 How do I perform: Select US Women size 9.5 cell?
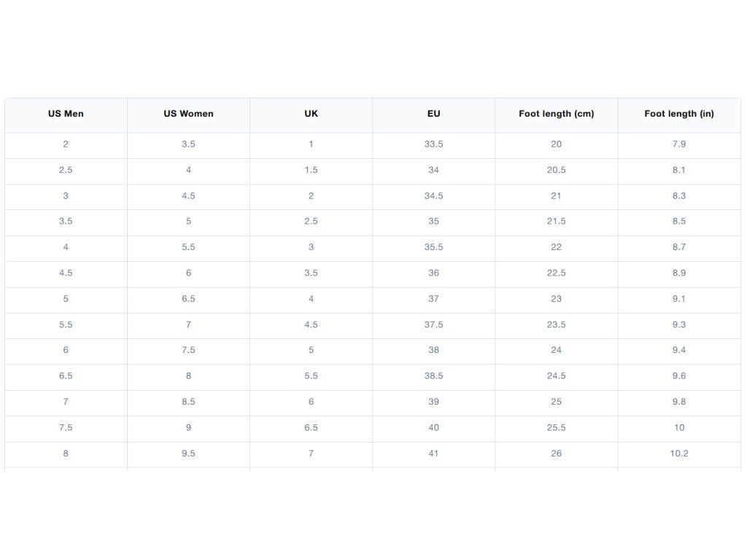[189, 454]
